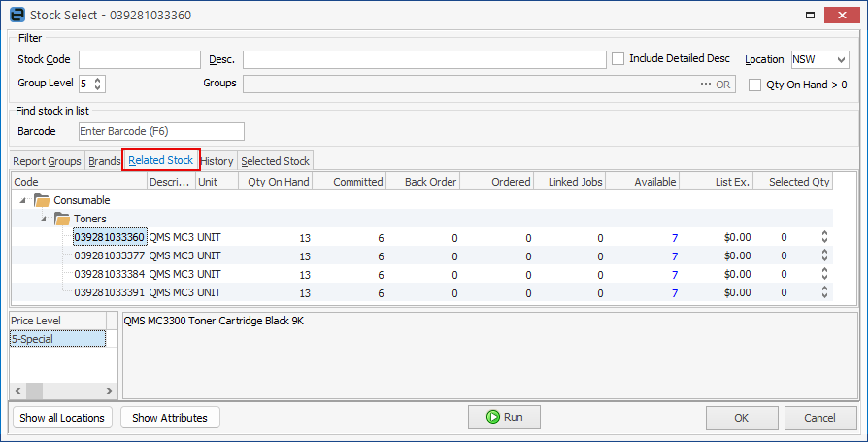Close the Stock Select window
This screenshot has width=868, height=442.
[842, 15]
